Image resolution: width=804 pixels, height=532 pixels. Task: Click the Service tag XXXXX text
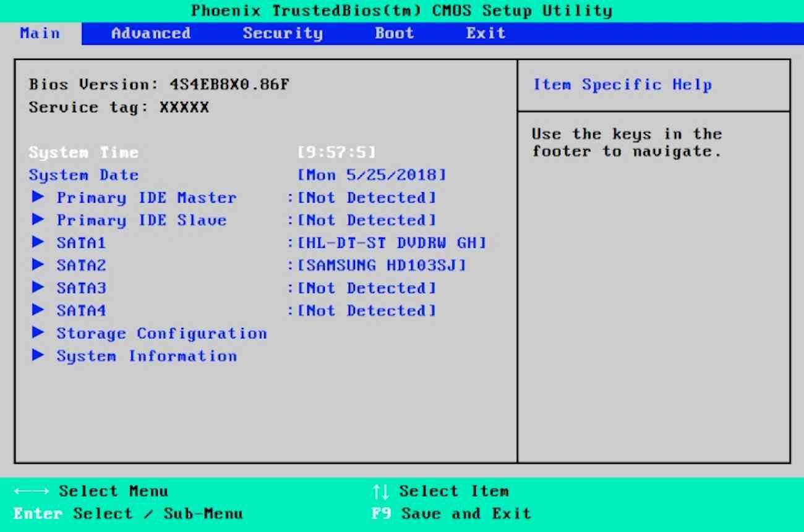119,108
